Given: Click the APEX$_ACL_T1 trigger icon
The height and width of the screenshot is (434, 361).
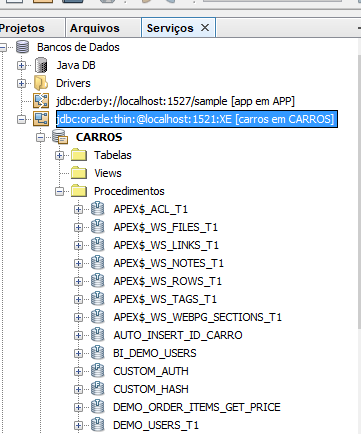Looking at the screenshot, I should 98,209.
